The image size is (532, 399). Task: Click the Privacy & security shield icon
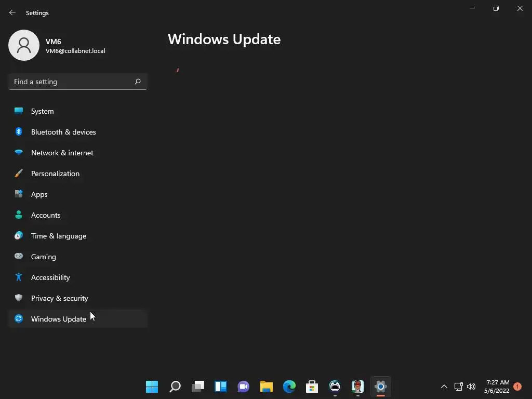point(19,298)
